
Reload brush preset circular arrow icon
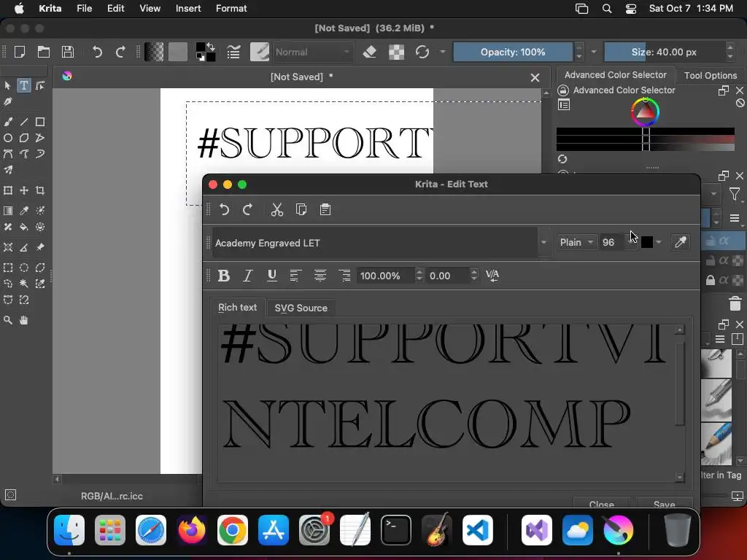pyautogui.click(x=422, y=52)
